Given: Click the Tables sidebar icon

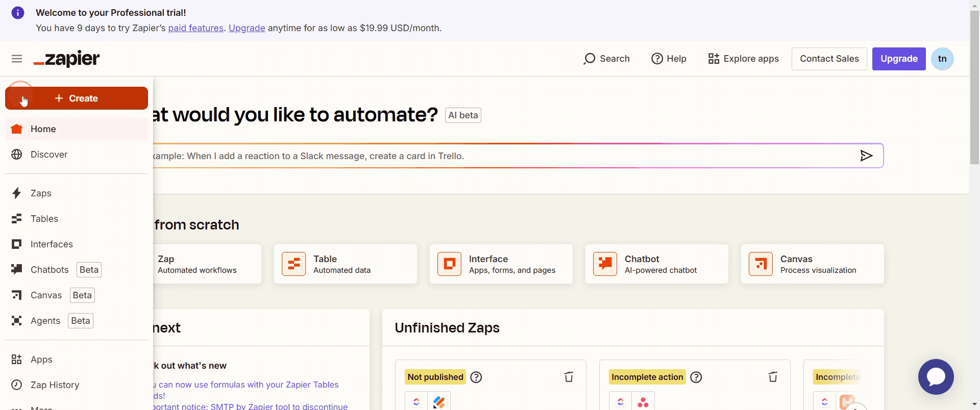Looking at the screenshot, I should coord(17,219).
